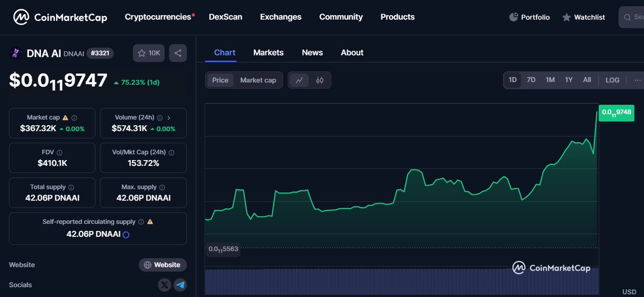Select the 7D time range

coord(531,80)
